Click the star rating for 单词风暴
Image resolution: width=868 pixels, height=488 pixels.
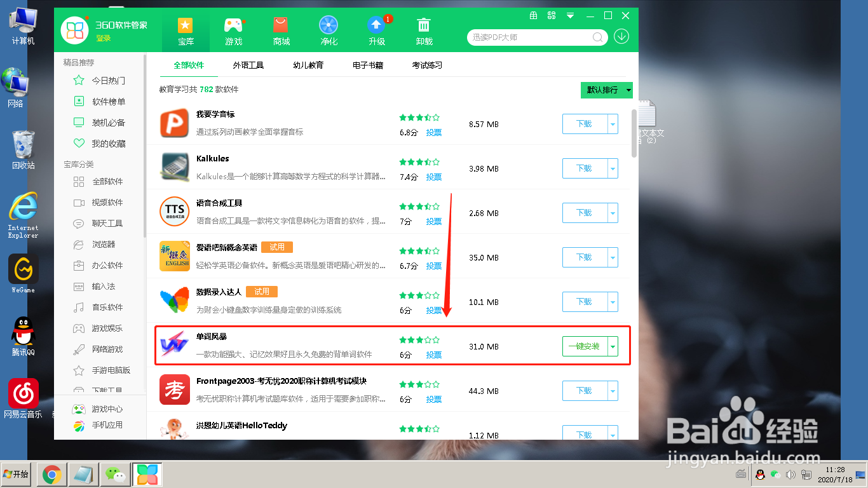(x=419, y=340)
